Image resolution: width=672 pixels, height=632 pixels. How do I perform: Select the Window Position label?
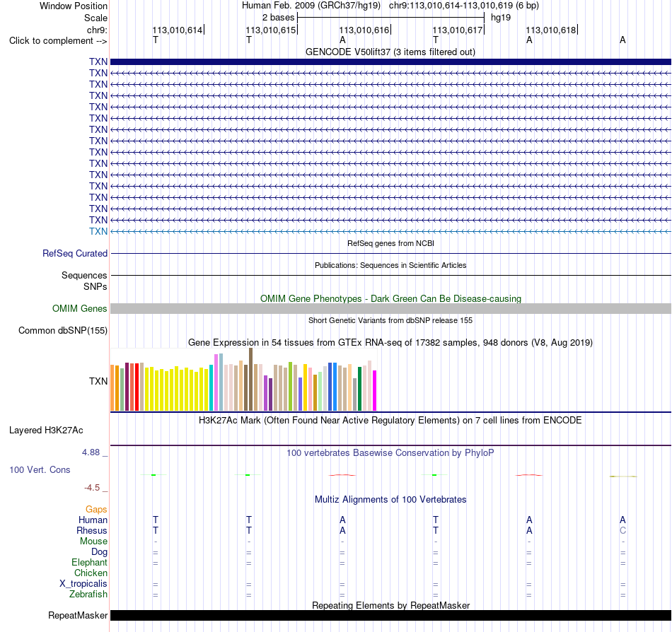pyautogui.click(x=74, y=6)
